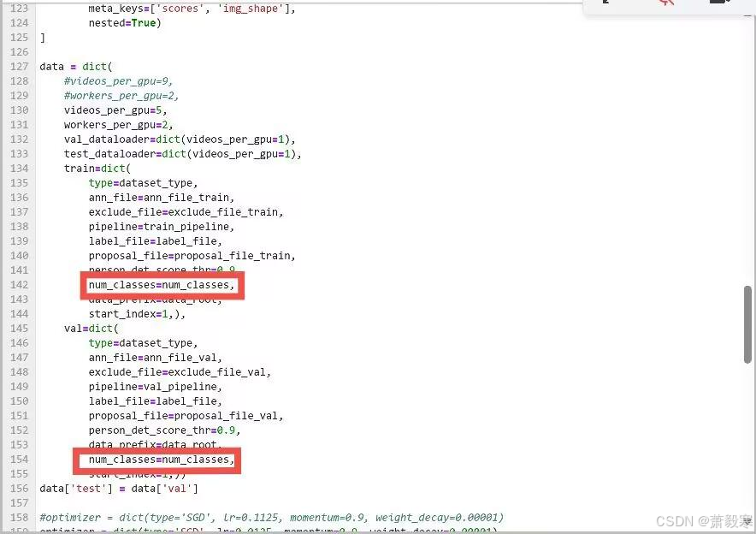The width and height of the screenshot is (756, 534).
Task: Click the camera icon at top right
Action: coord(719,3)
